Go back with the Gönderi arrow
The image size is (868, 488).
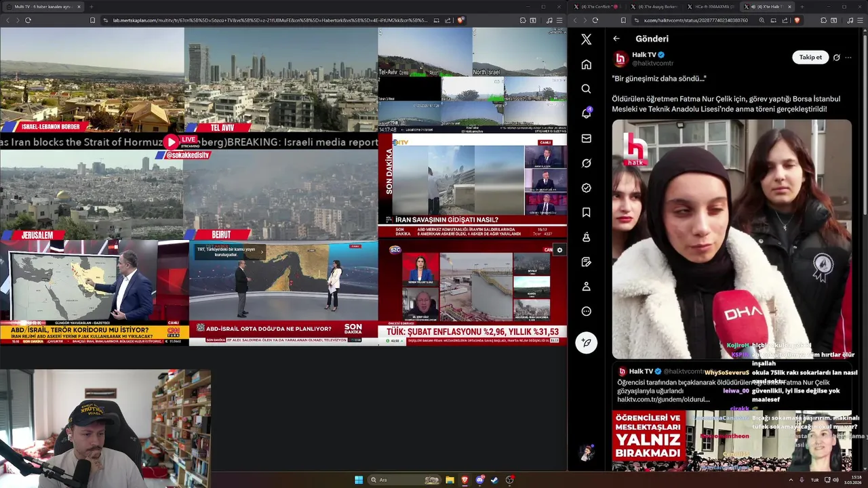coord(616,39)
